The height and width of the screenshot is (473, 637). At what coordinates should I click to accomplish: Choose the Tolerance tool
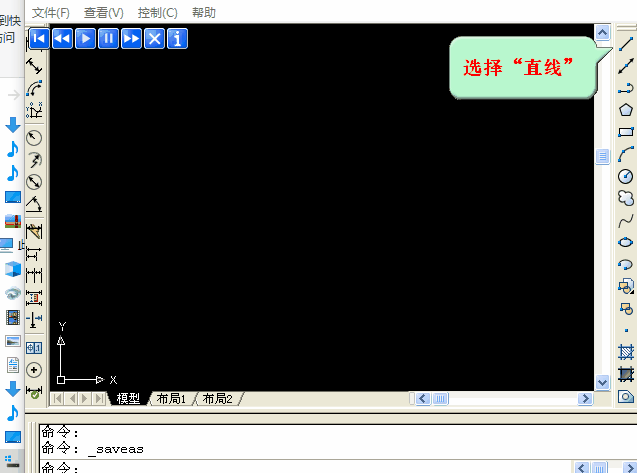34,348
